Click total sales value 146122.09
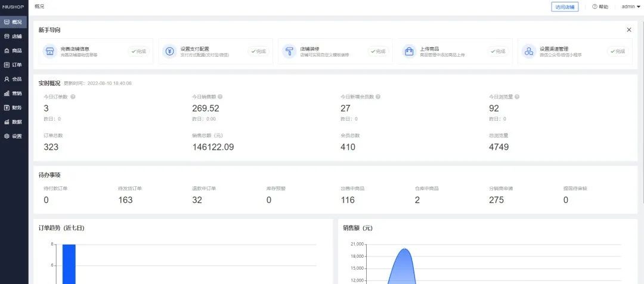Image resolution: width=644 pixels, height=284 pixels. click(x=213, y=147)
